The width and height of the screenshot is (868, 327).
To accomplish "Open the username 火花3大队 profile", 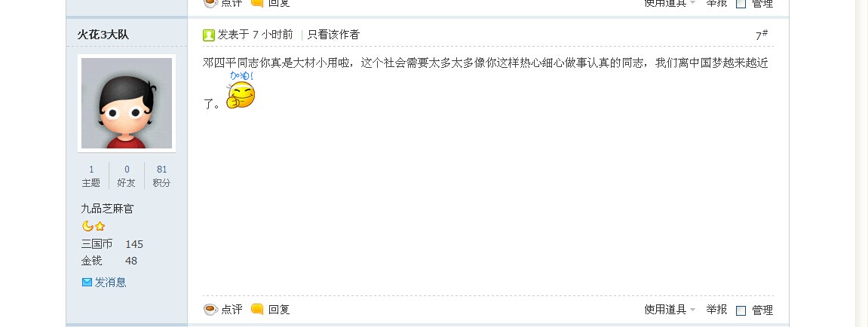I will 103,35.
